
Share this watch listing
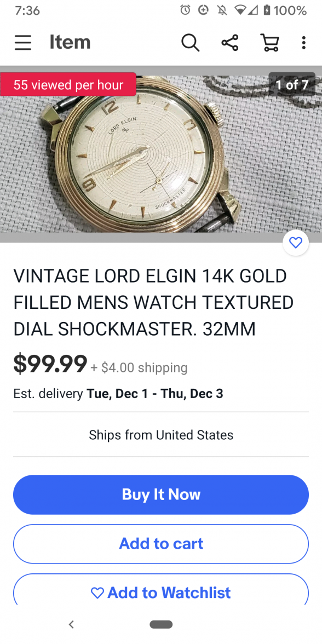tap(230, 42)
